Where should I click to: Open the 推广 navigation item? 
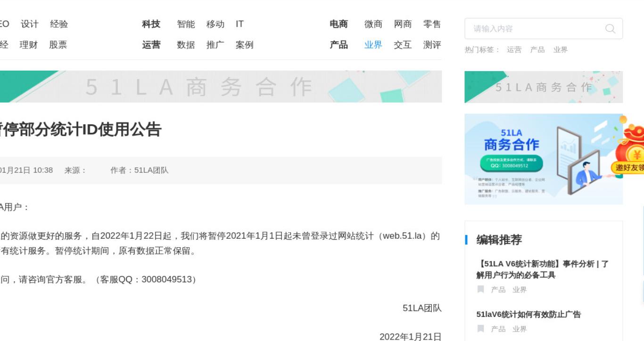(x=215, y=45)
